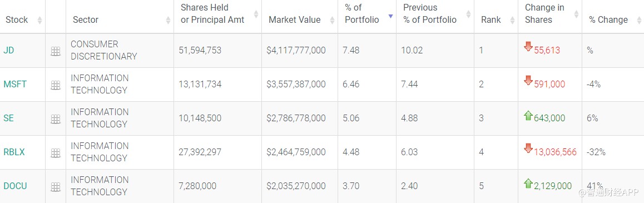
Task: Click red down arrow in JD row
Action: point(528,47)
